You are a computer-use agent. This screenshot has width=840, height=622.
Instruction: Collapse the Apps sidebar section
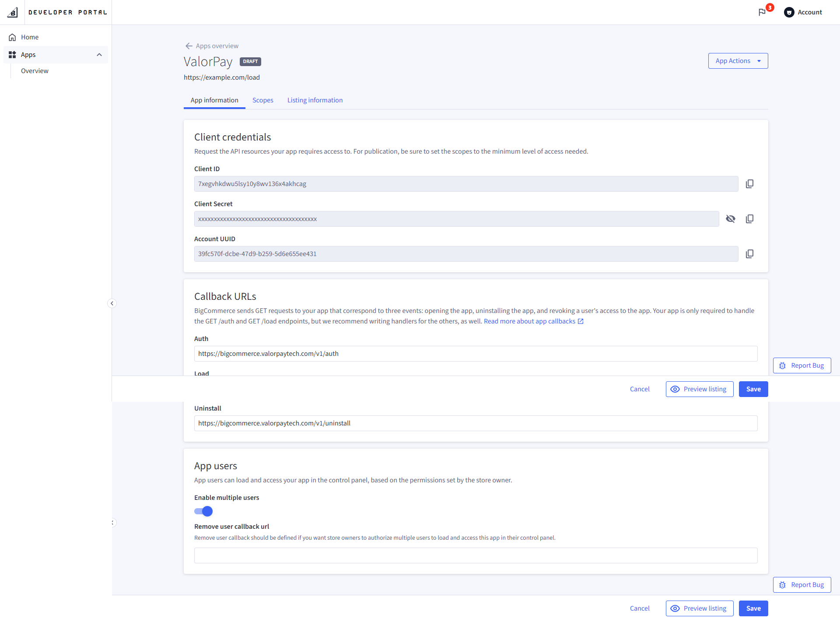[x=99, y=55]
